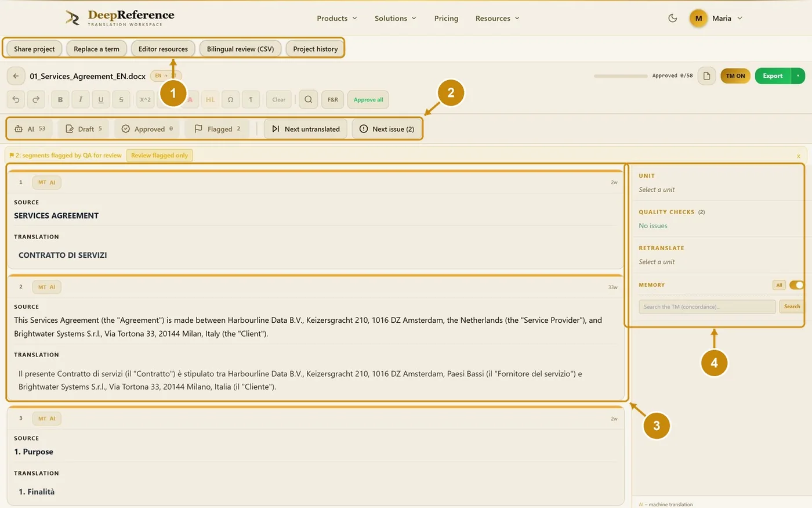Filter segments by Flagged status
The image size is (812, 508).
[217, 129]
